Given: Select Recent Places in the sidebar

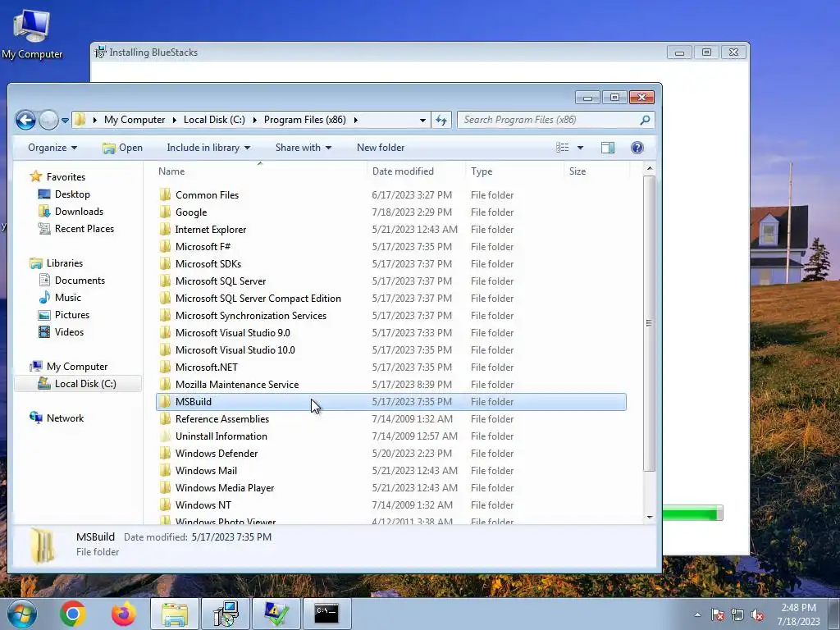Looking at the screenshot, I should tap(84, 229).
